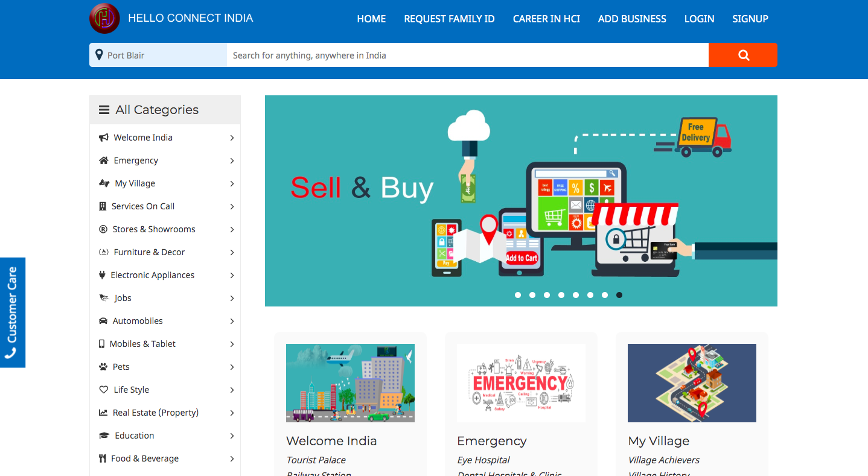
Task: Click the heart icon for Life Style
Action: click(103, 390)
